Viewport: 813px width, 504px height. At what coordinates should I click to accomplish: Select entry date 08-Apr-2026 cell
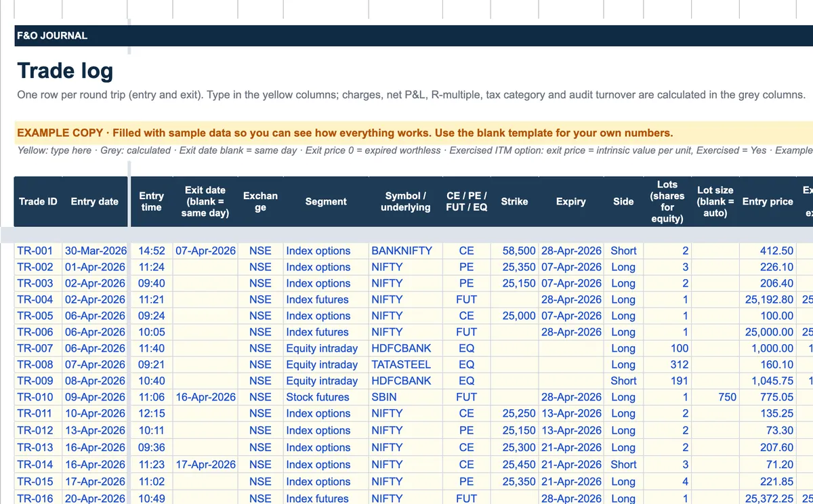point(95,381)
